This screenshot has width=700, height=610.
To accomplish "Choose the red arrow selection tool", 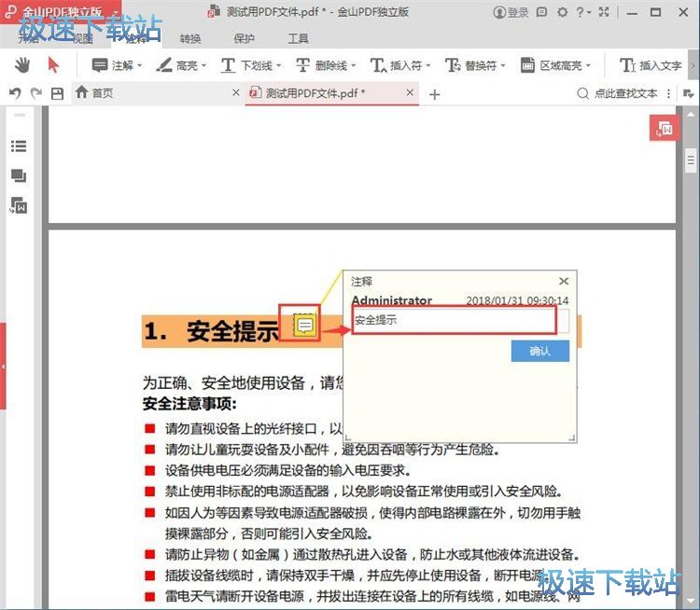I will tap(53, 65).
